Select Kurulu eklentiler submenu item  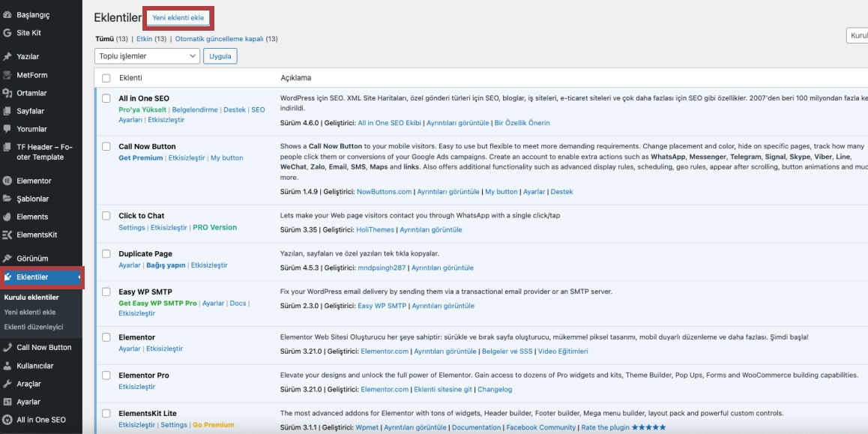[x=31, y=298]
